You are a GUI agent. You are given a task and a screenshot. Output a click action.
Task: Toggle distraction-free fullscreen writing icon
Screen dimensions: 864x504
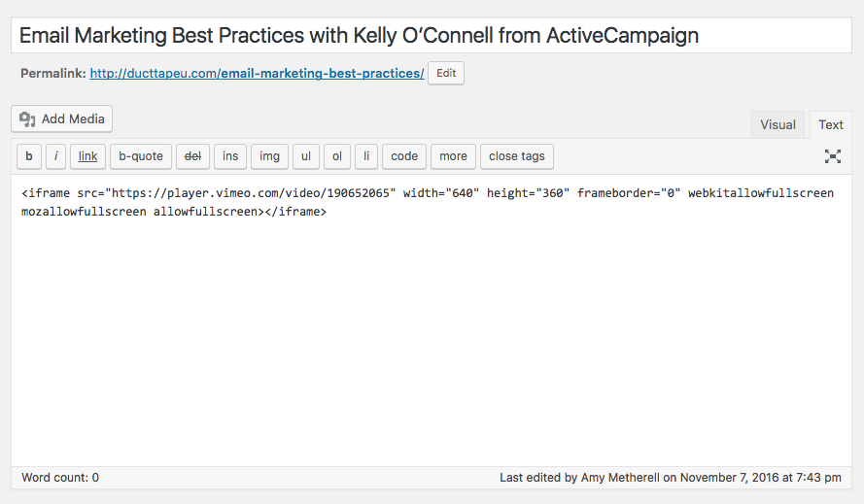pyautogui.click(x=833, y=156)
